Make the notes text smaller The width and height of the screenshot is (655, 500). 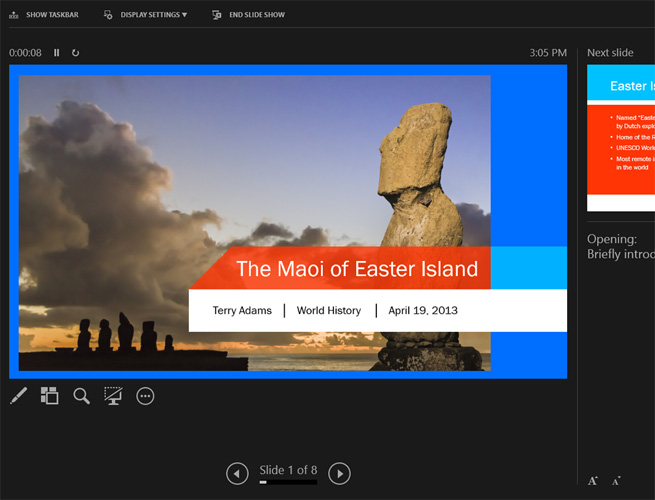(616, 481)
